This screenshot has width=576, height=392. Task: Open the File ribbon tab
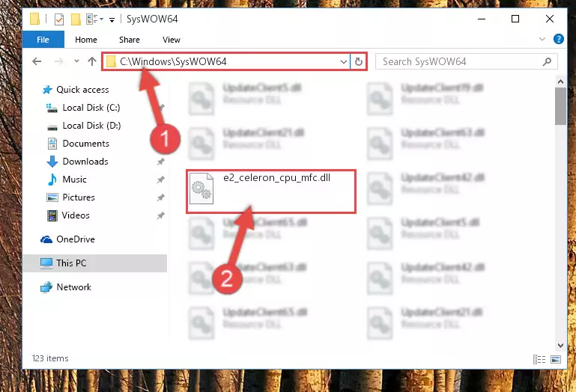click(43, 40)
